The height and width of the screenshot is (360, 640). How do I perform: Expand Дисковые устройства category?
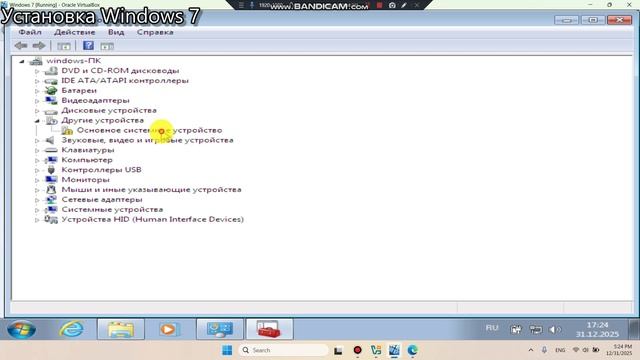(x=37, y=111)
